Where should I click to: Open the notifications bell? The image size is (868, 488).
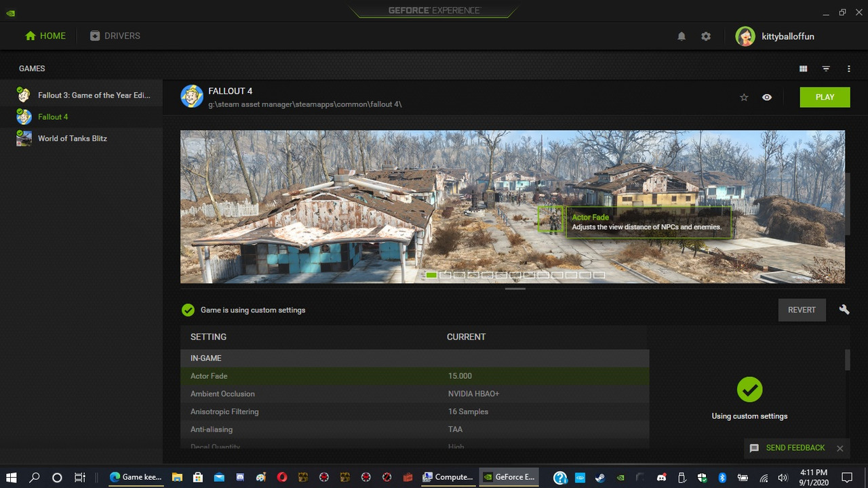[x=682, y=36]
